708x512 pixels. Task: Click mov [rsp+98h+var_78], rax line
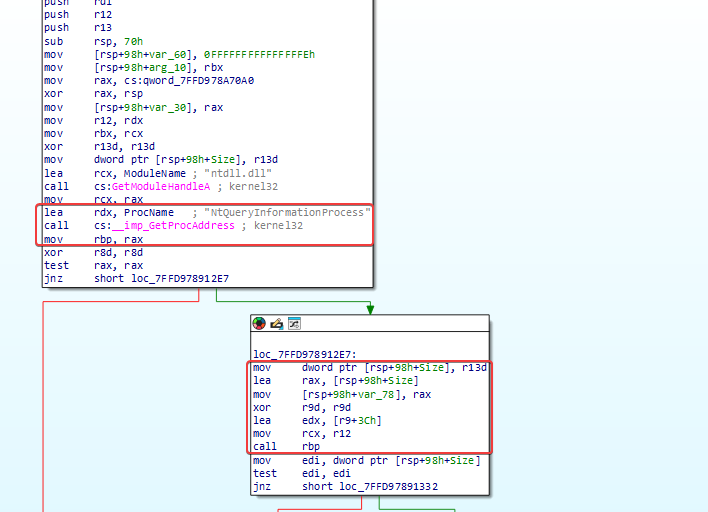(342, 394)
